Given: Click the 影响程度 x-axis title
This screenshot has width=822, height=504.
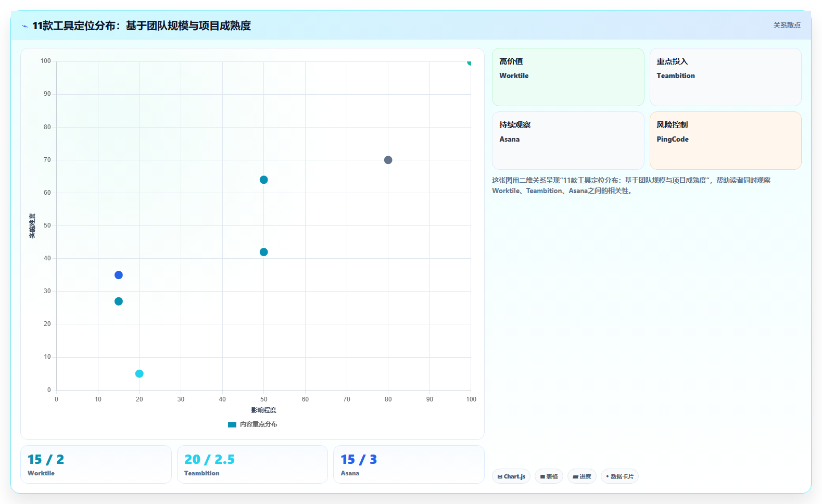Looking at the screenshot, I should 264,410.
